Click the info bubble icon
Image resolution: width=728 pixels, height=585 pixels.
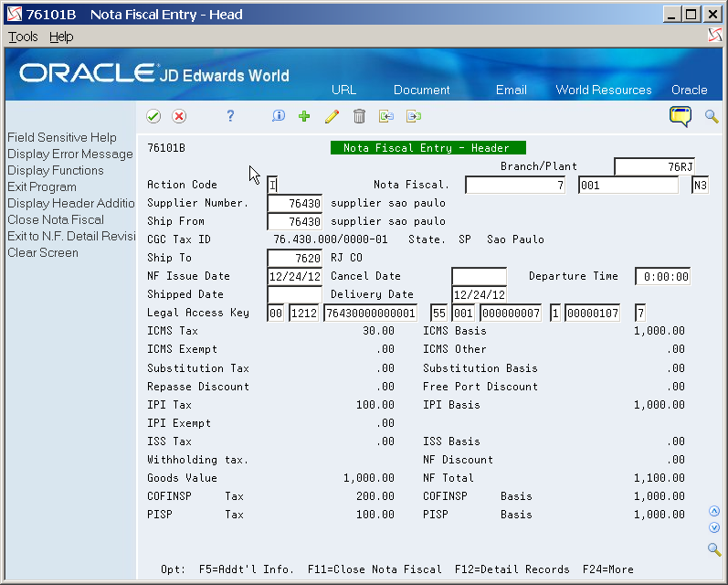(278, 116)
